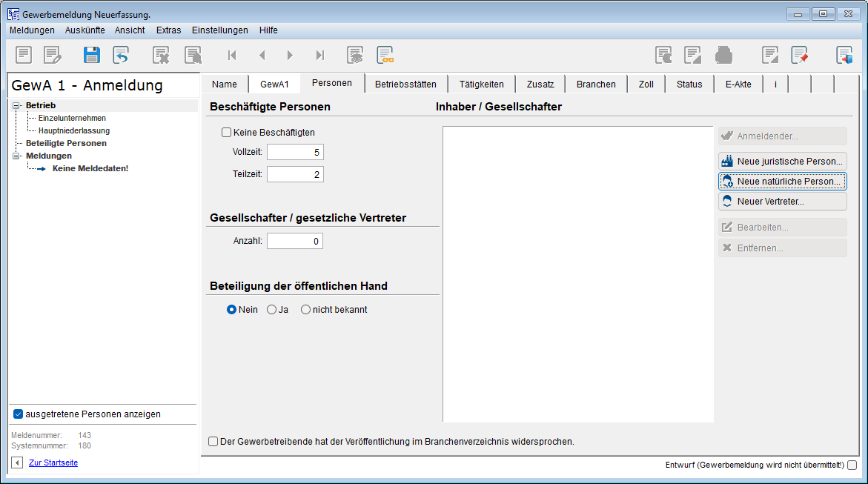Click the blue floppy disk save icon
The image size is (868, 484).
pyautogui.click(x=92, y=55)
